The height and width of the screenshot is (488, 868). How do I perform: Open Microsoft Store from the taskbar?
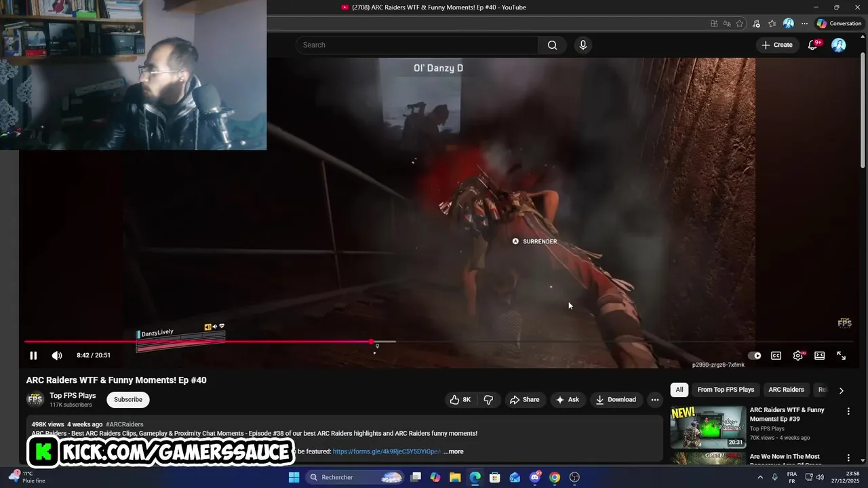pos(495,477)
